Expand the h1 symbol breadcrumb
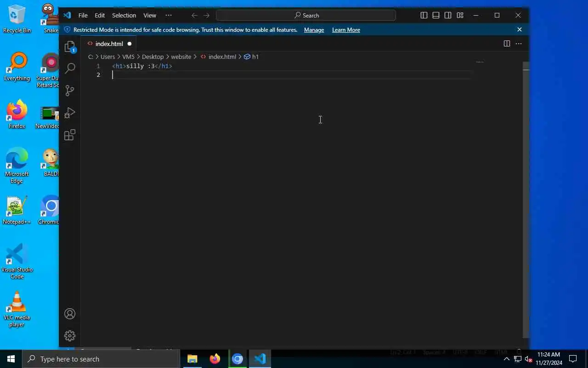The height and width of the screenshot is (368, 588). 251,57
